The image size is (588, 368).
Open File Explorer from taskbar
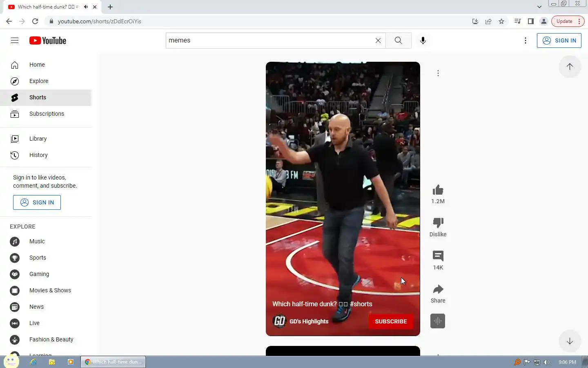click(52, 362)
